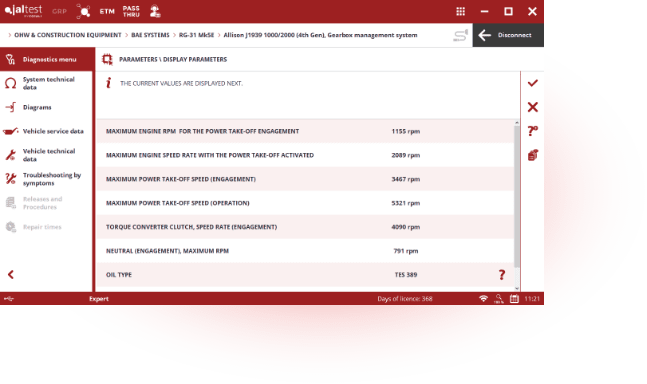Screen dimensions: 647x384
Task: Select the Torque Converter Clutch parameter row
Action: tap(305, 227)
